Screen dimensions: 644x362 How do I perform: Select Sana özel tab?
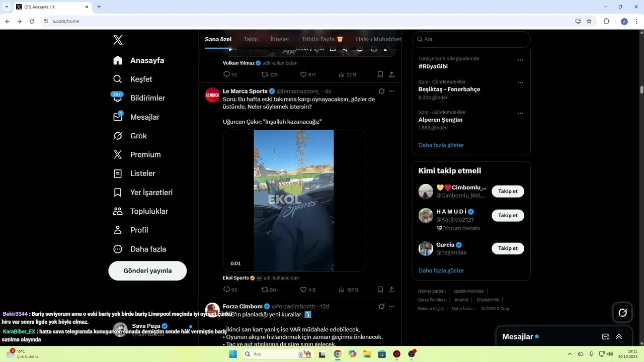click(218, 39)
